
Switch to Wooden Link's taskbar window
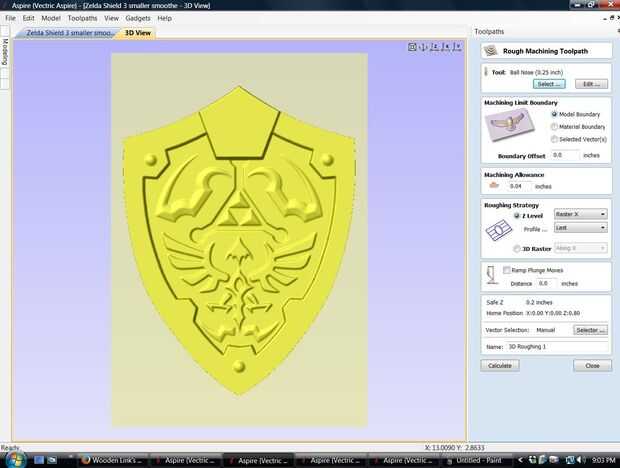pyautogui.click(x=113, y=460)
